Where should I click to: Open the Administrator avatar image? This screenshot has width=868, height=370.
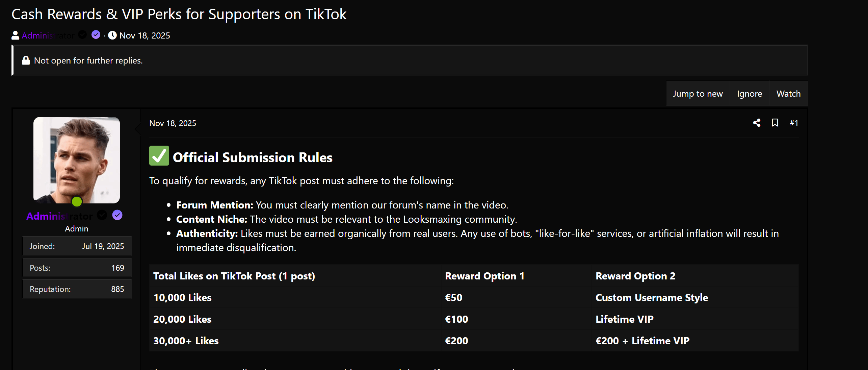pyautogui.click(x=77, y=160)
